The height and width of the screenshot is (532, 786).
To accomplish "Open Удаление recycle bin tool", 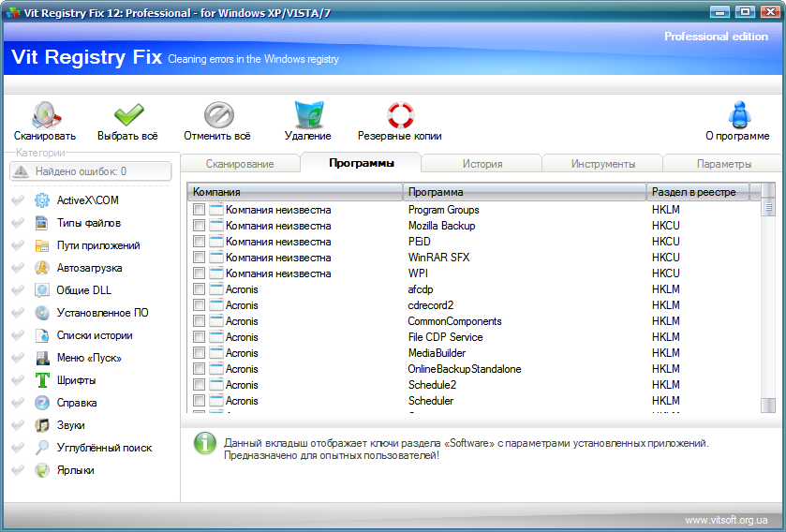I will [x=307, y=115].
